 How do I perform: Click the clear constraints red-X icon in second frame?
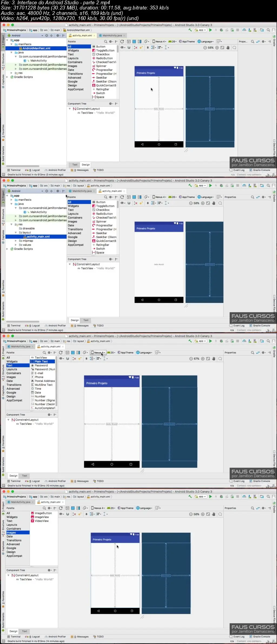[136, 203]
